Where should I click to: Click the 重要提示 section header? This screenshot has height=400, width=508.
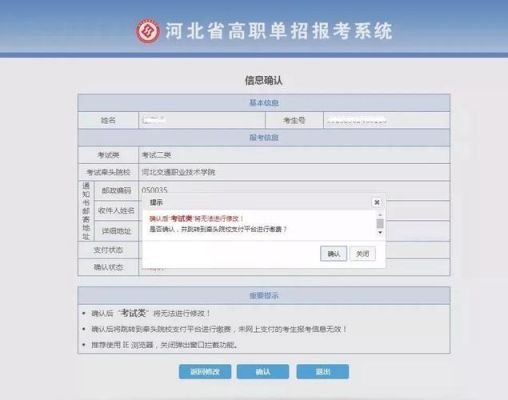pos(264,295)
